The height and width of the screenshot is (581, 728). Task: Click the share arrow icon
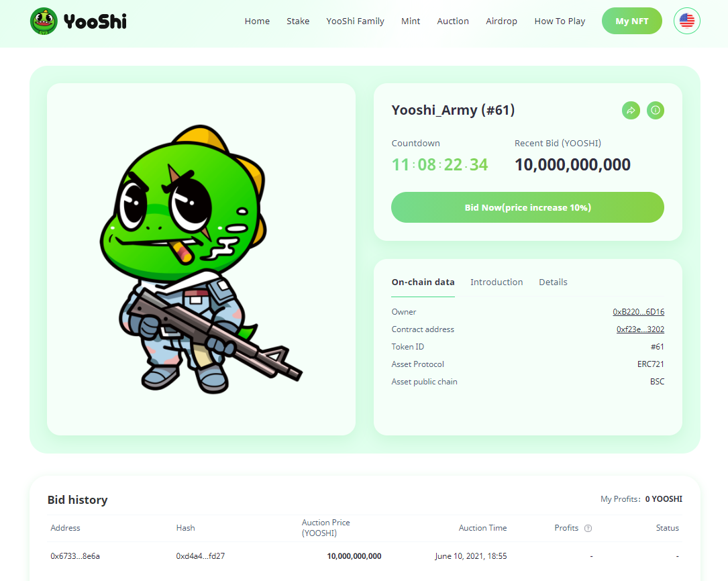coord(631,111)
